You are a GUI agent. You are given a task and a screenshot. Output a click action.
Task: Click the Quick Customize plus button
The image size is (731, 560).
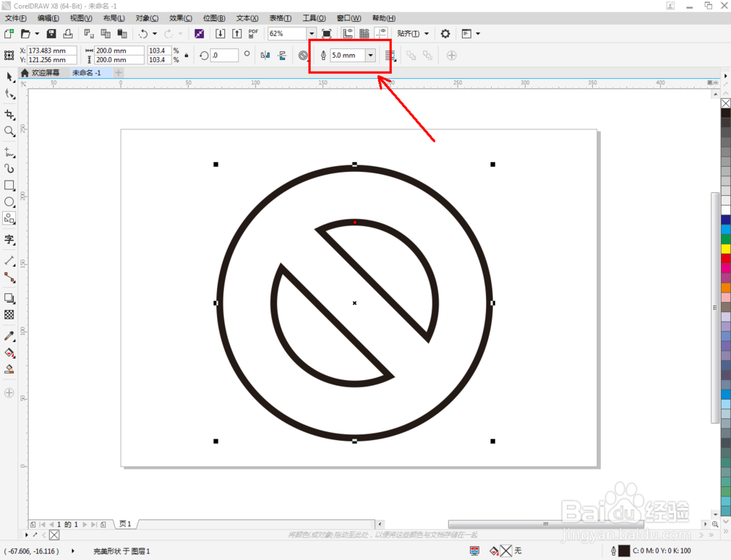pyautogui.click(x=451, y=56)
